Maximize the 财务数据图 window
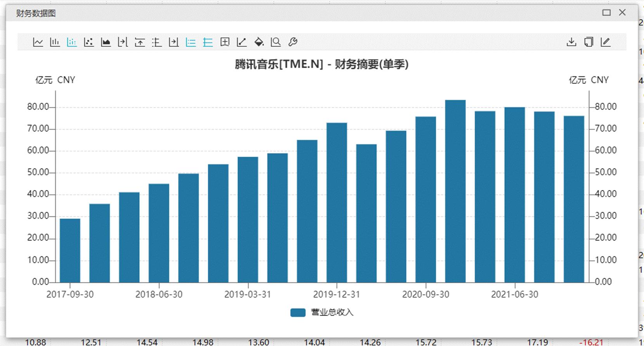The height and width of the screenshot is (346, 644). pyautogui.click(x=606, y=13)
